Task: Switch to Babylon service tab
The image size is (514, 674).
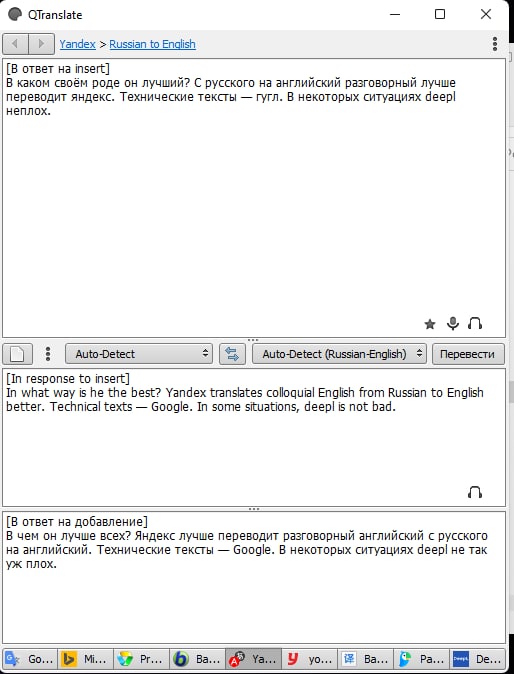Action: (x=197, y=659)
